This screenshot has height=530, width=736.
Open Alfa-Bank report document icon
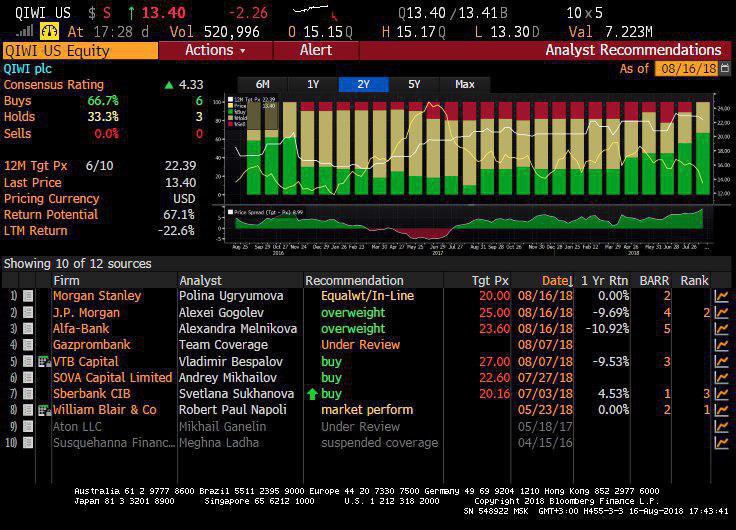pos(28,329)
